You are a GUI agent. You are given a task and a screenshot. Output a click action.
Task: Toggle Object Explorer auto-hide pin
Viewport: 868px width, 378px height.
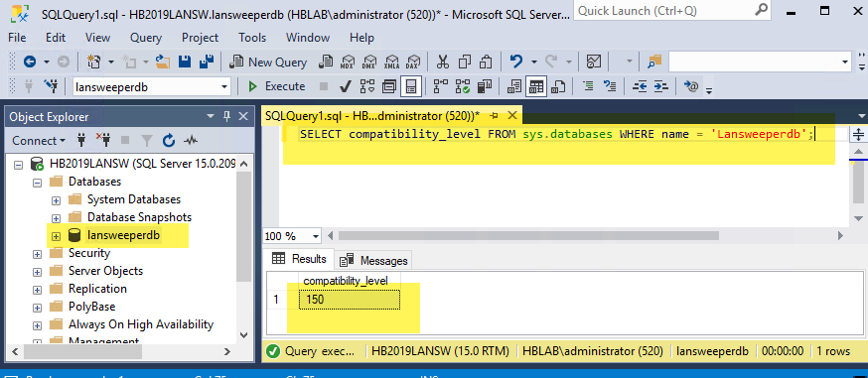[226, 117]
